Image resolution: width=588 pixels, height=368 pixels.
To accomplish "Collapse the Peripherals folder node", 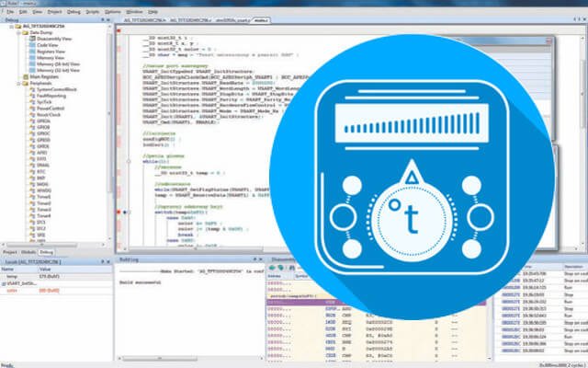I will coord(18,83).
